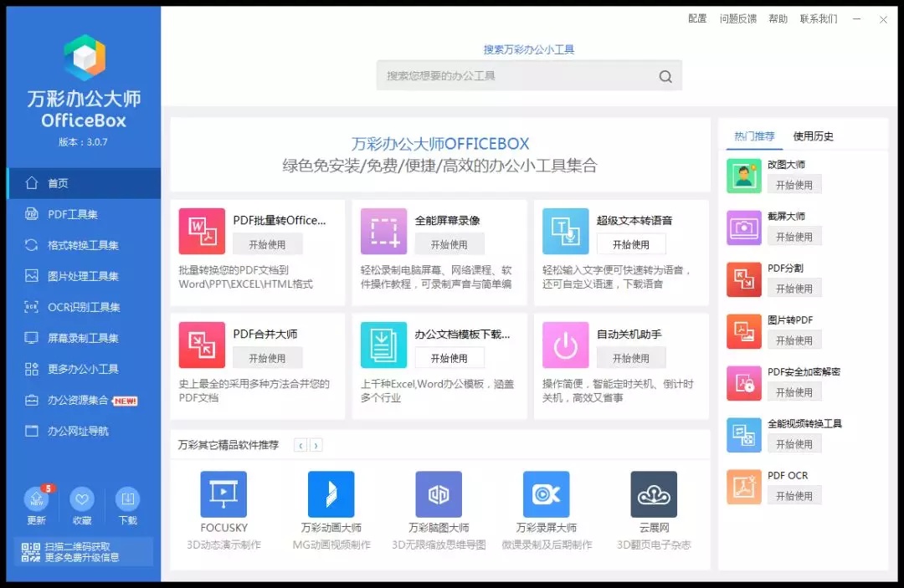Open the 自动关机助手 shutdown assistant icon
The image size is (904, 588).
[x=566, y=345]
